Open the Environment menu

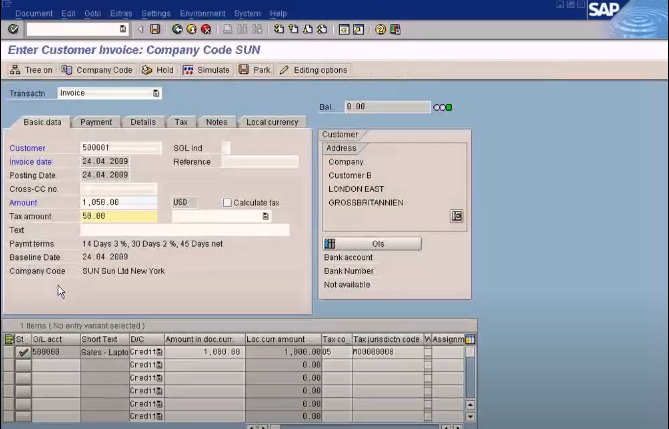(x=203, y=14)
